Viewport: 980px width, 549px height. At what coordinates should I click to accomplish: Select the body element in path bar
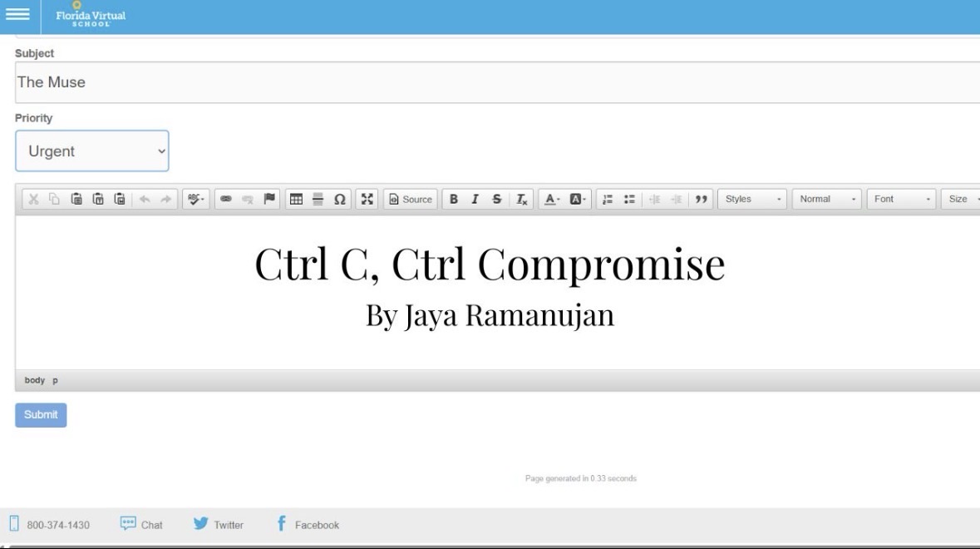coord(34,380)
